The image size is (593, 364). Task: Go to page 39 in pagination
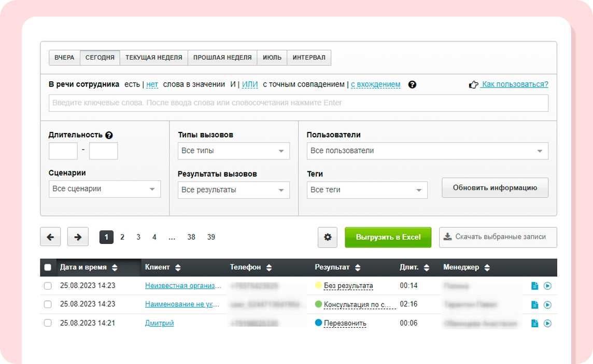211,237
